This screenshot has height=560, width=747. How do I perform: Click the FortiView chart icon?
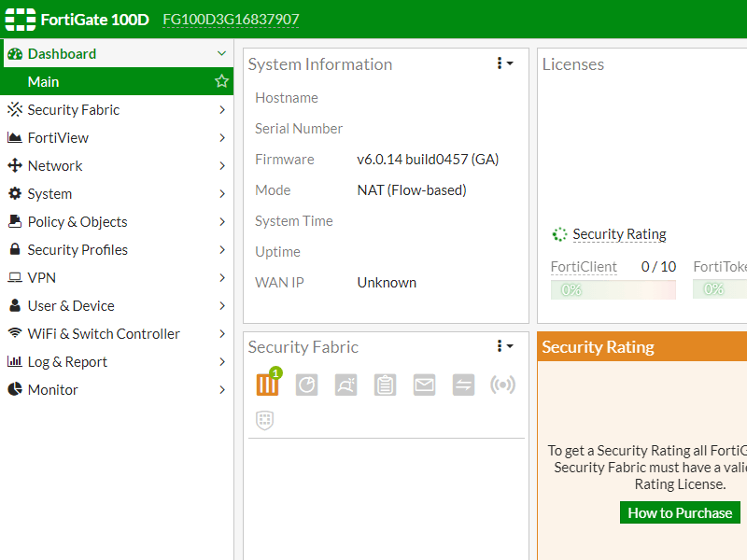pos(15,137)
